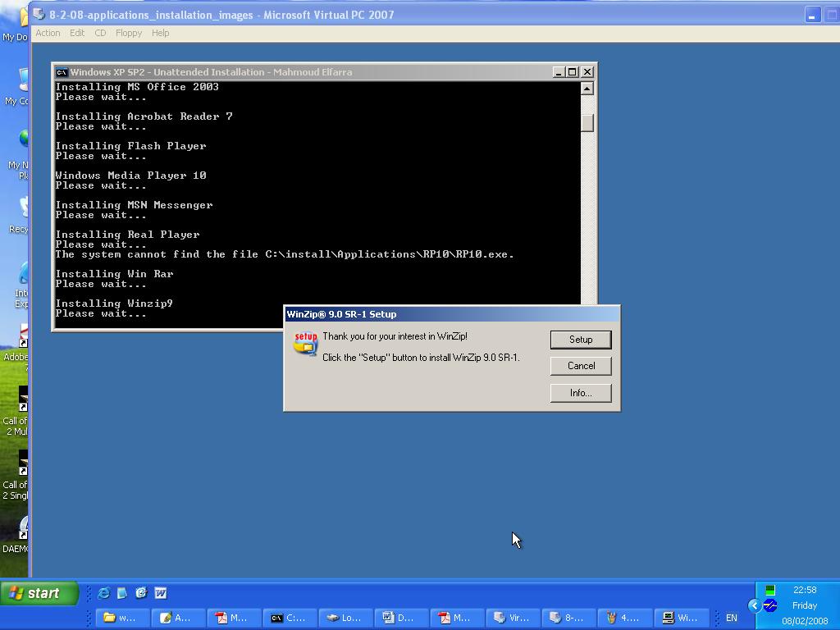Click the 'Installing MS Office 2003' line
Screen dimensions: 840x630
pyautogui.click(x=137, y=87)
